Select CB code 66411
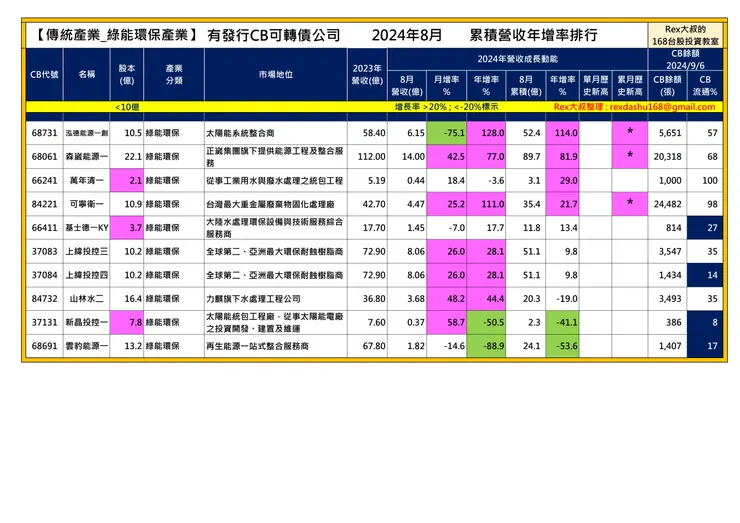Viewport: 740px width, 523px height. pos(44,228)
